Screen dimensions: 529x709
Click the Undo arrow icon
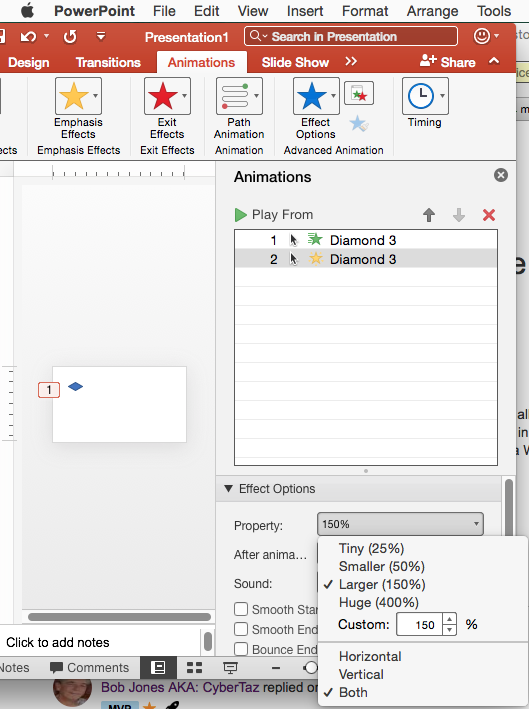pos(28,36)
